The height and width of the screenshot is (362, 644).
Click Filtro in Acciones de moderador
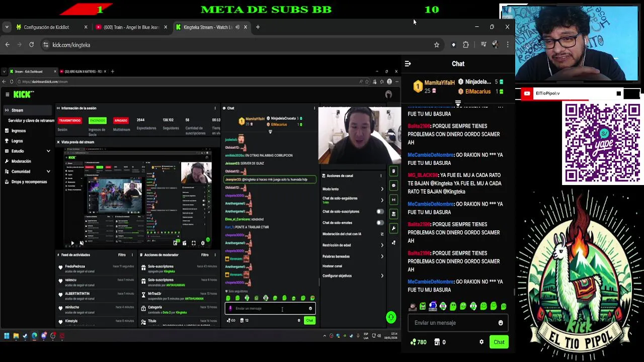(205, 255)
